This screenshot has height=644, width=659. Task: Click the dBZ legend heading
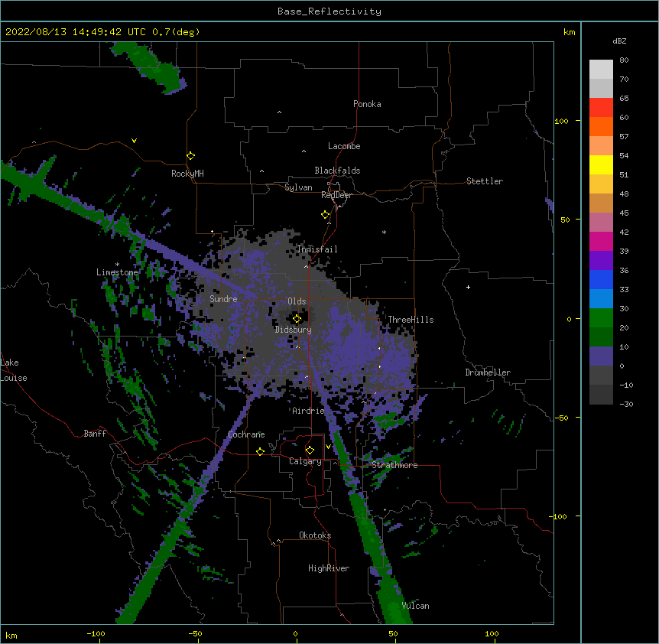point(619,41)
